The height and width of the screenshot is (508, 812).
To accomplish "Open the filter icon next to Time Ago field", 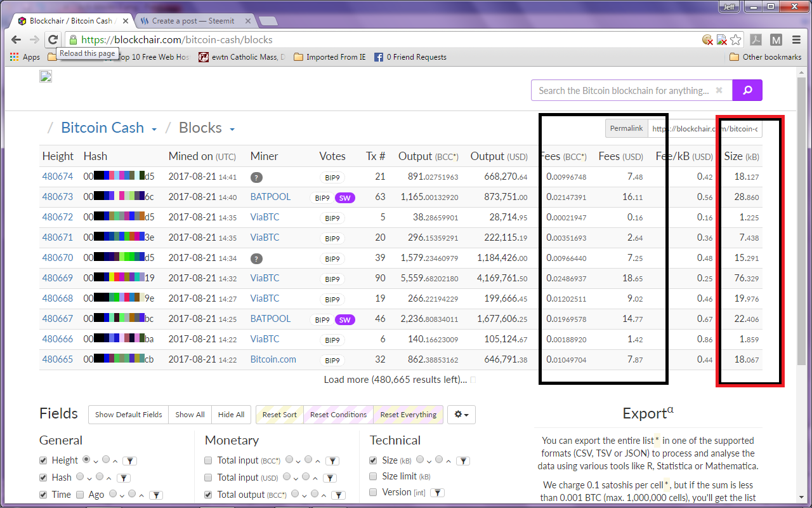I will (155, 495).
